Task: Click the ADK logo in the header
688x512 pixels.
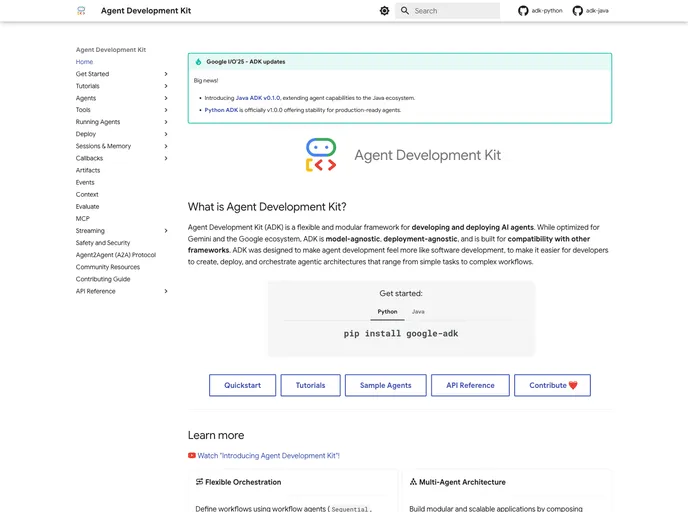Action: (81, 11)
